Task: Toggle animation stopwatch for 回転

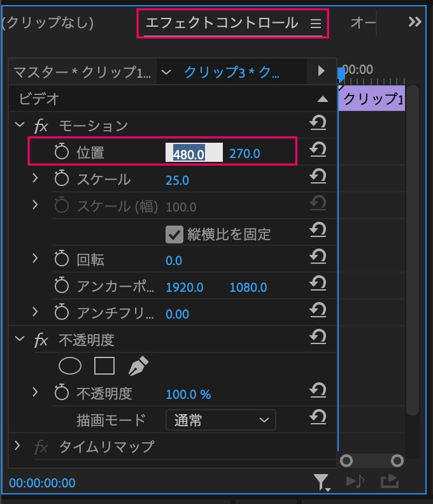Action: click(x=62, y=258)
